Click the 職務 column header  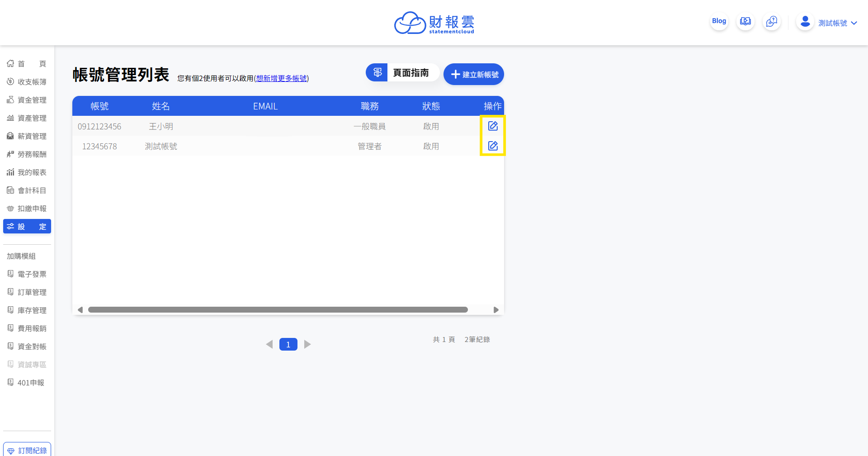[x=370, y=106]
